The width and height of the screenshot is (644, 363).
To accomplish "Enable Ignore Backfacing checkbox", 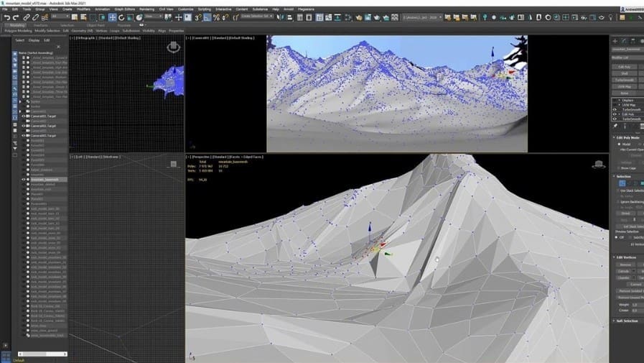I will tap(618, 202).
